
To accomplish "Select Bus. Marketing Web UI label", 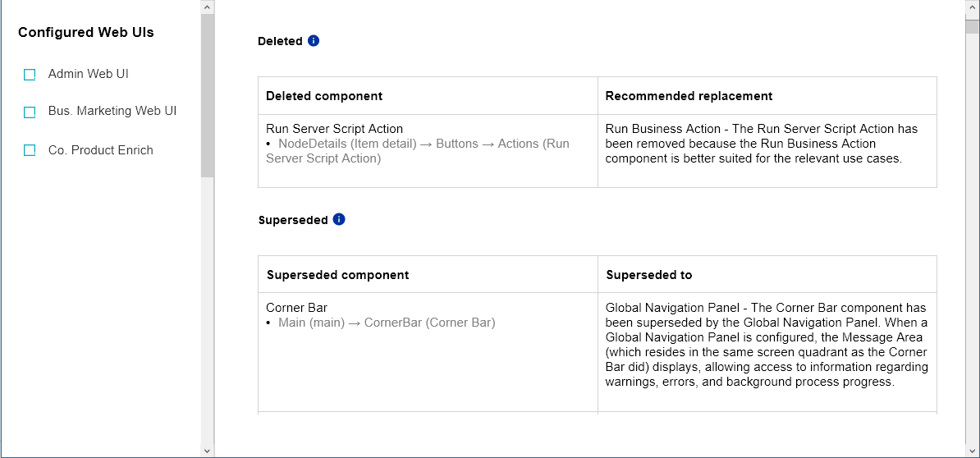I will click(112, 111).
